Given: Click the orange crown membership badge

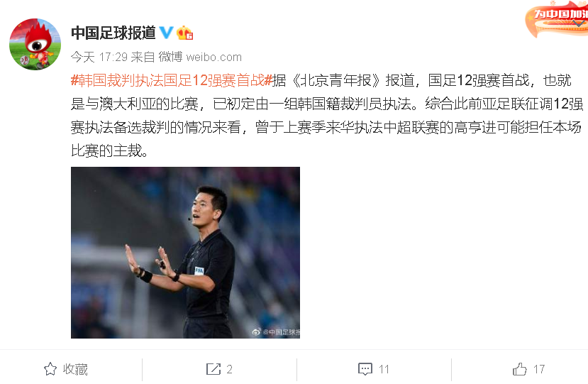Looking at the screenshot, I should (184, 33).
